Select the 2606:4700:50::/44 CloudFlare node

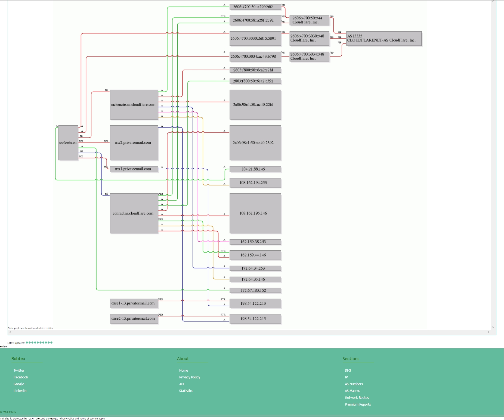click(309, 20)
